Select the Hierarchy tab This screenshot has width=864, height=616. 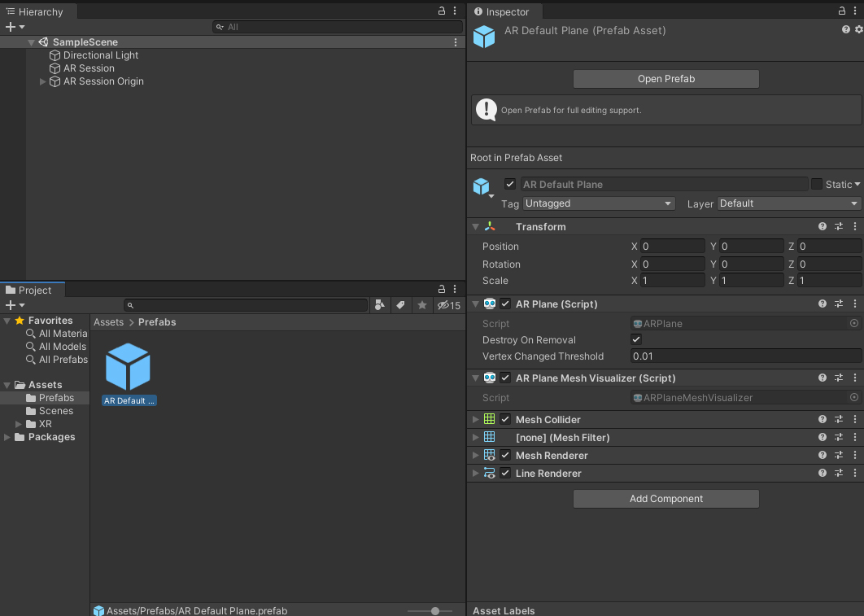39,12
